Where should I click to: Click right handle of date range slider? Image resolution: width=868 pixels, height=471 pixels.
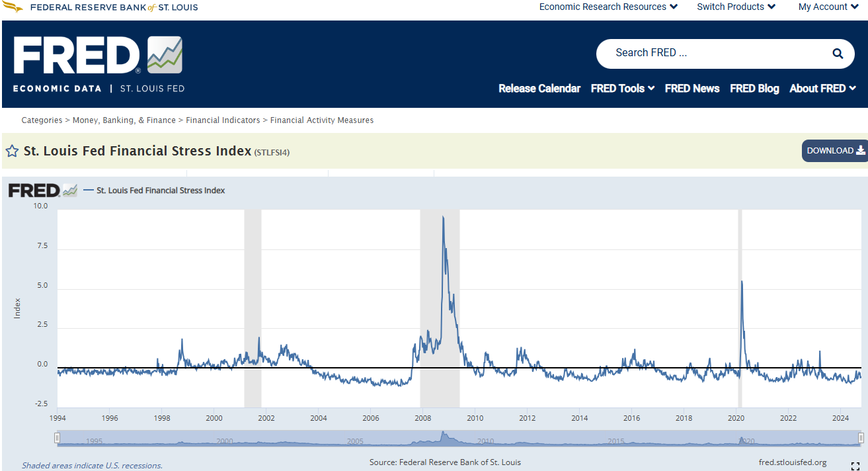pyautogui.click(x=861, y=438)
